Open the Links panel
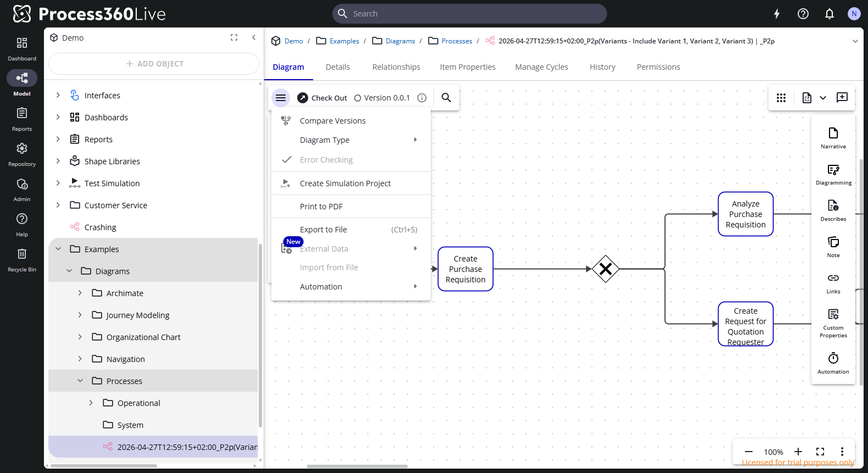This screenshot has height=473, width=868. [x=833, y=283]
